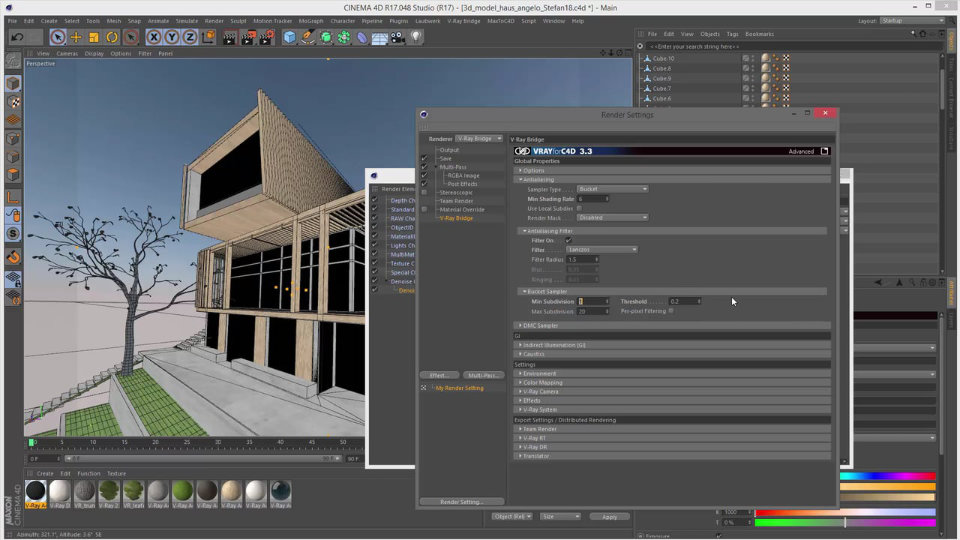The image size is (960, 540).
Task: Open the spline Pen tool
Action: [x=308, y=37]
